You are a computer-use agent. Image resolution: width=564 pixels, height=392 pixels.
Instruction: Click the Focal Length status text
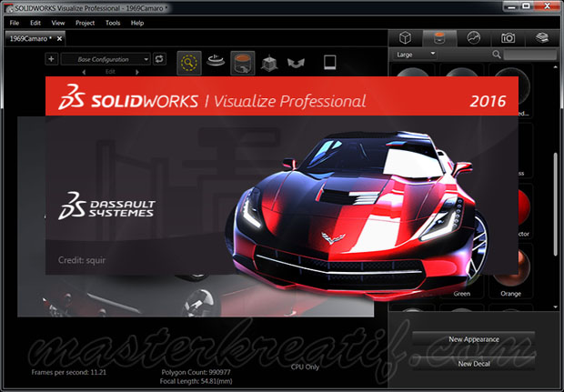pos(196,381)
